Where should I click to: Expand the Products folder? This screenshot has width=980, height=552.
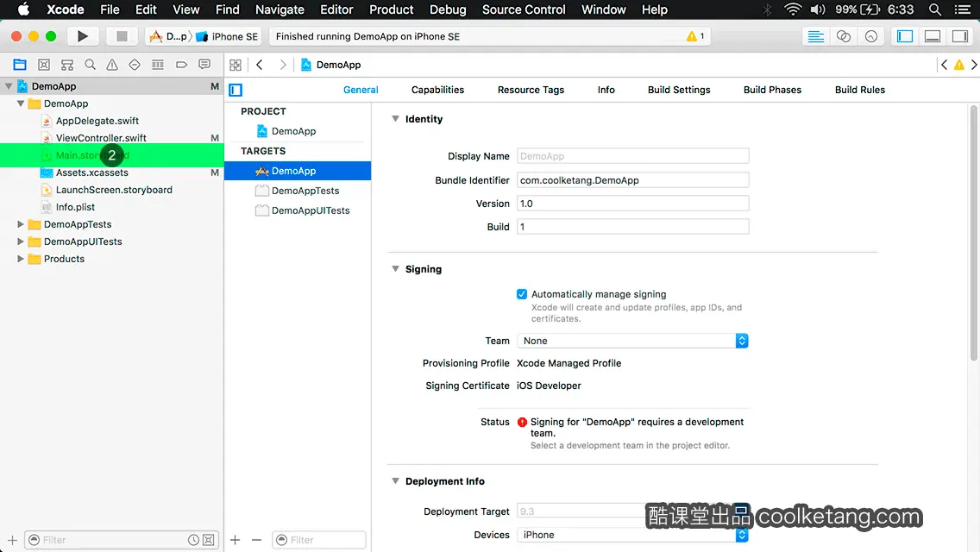point(21,258)
